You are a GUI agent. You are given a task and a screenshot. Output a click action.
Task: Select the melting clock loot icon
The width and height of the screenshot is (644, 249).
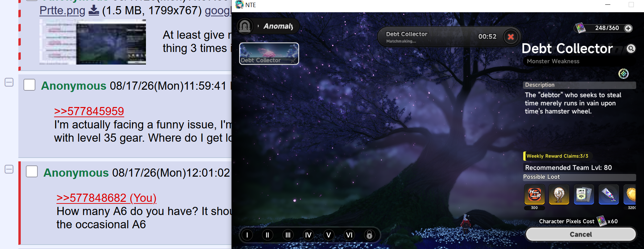(x=559, y=194)
